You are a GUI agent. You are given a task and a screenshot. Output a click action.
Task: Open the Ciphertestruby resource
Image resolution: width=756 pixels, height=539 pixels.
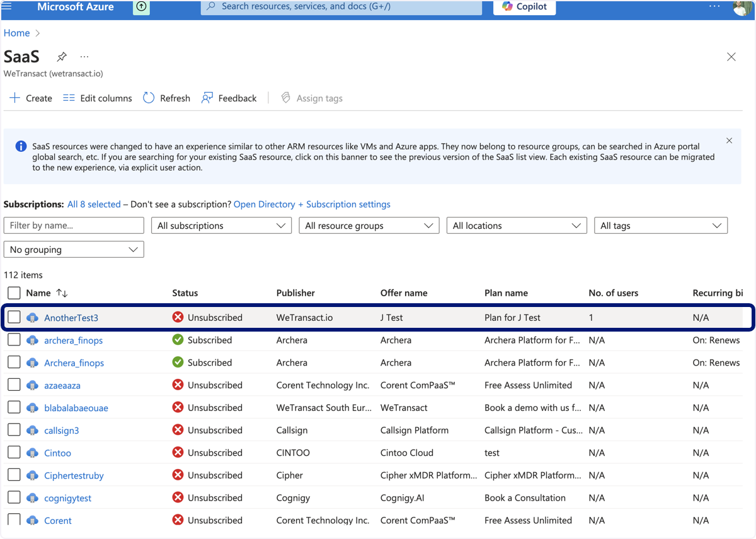point(74,476)
